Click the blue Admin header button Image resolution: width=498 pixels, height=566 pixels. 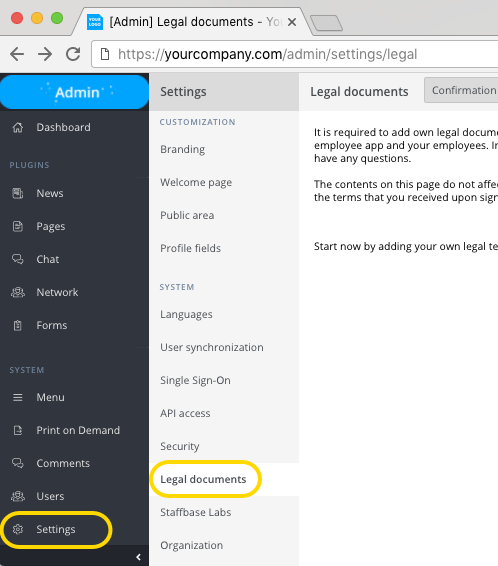point(74,92)
